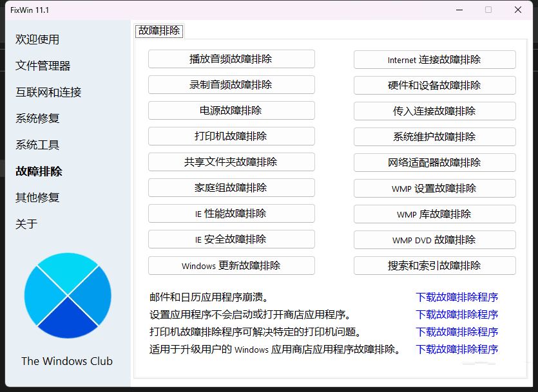Image resolution: width=538 pixels, height=392 pixels.
Task: Select the 故障排除 tab
Action: 159,30
